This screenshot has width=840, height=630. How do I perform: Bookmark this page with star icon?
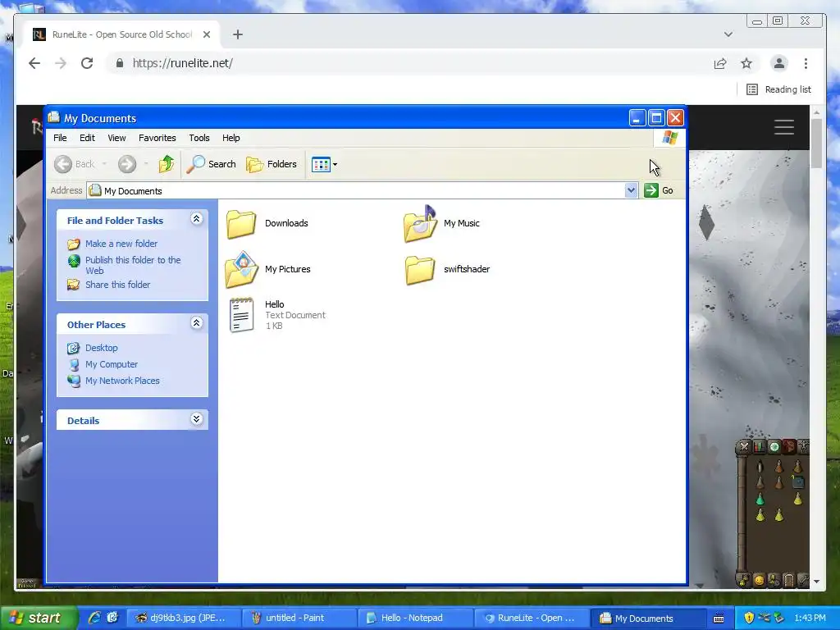click(746, 63)
